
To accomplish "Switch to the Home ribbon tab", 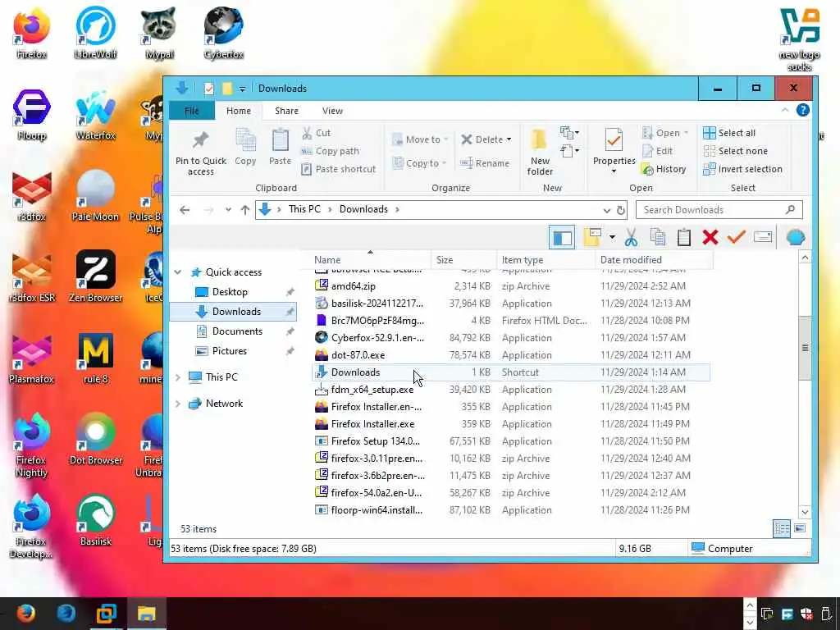I will (239, 111).
